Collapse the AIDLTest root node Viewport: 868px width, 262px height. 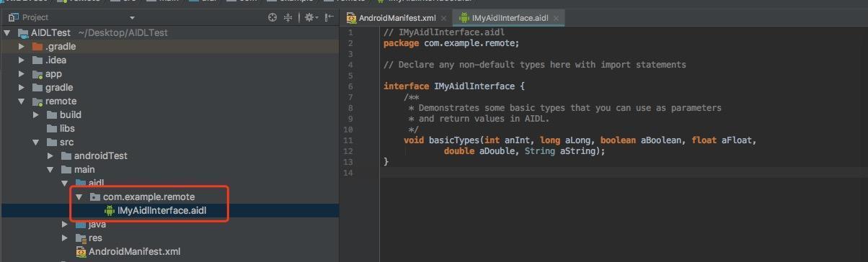tap(7, 33)
